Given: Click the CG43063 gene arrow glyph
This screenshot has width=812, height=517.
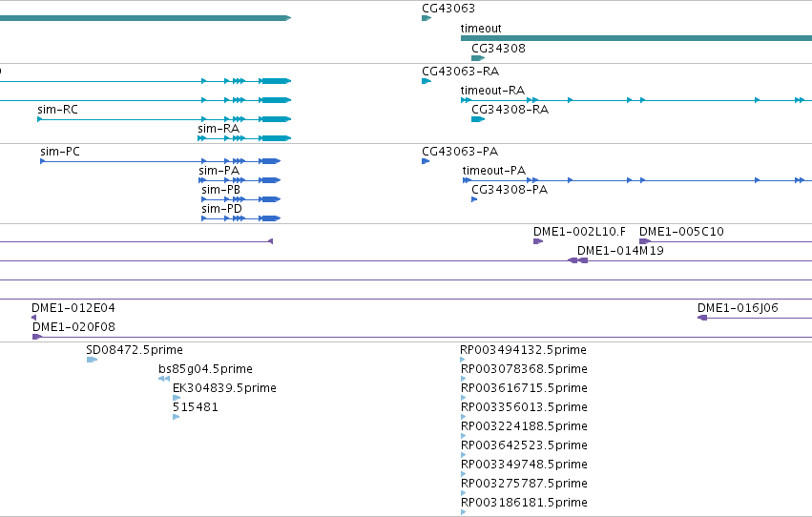Looking at the screenshot, I should (x=427, y=18).
